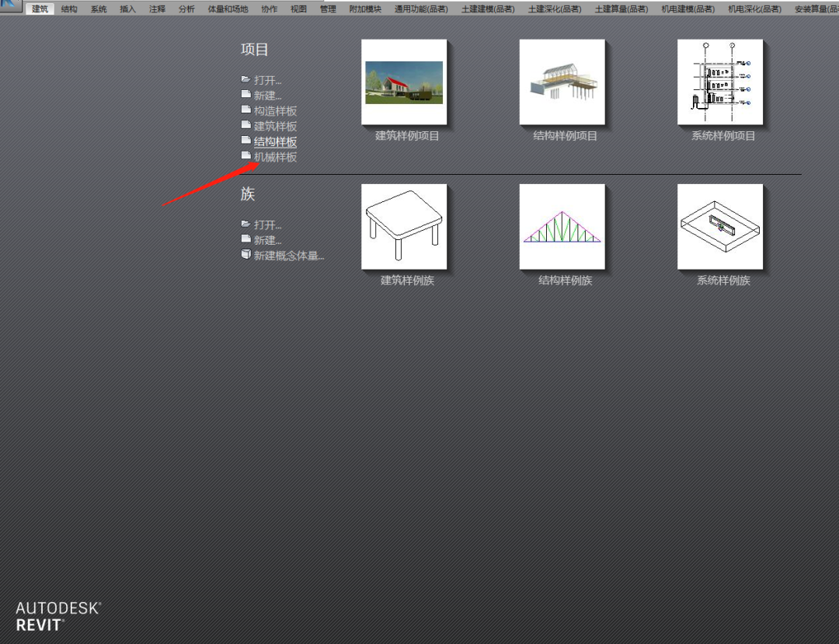Viewport: 839px width, 644px height.
Task: Click the 建筑样板 template link
Action: pyautogui.click(x=275, y=126)
